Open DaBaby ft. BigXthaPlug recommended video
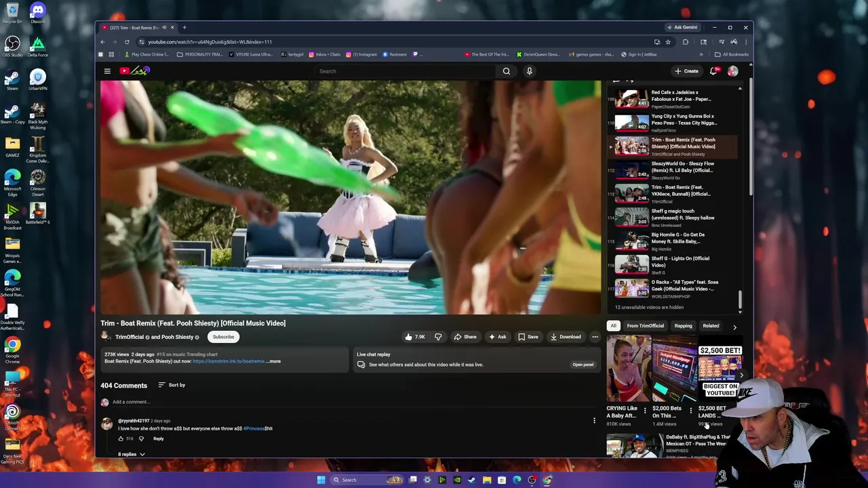Image resolution: width=868 pixels, height=488 pixels. pos(668,445)
